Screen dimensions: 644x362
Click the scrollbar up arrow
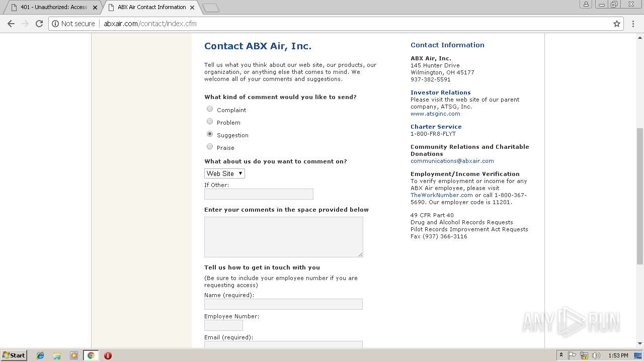click(x=639, y=37)
